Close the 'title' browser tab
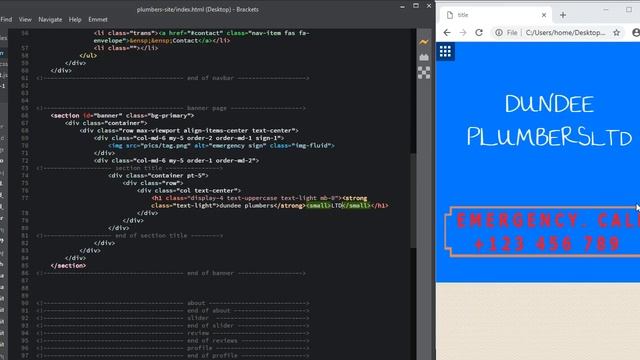640x360 pixels. click(x=544, y=15)
